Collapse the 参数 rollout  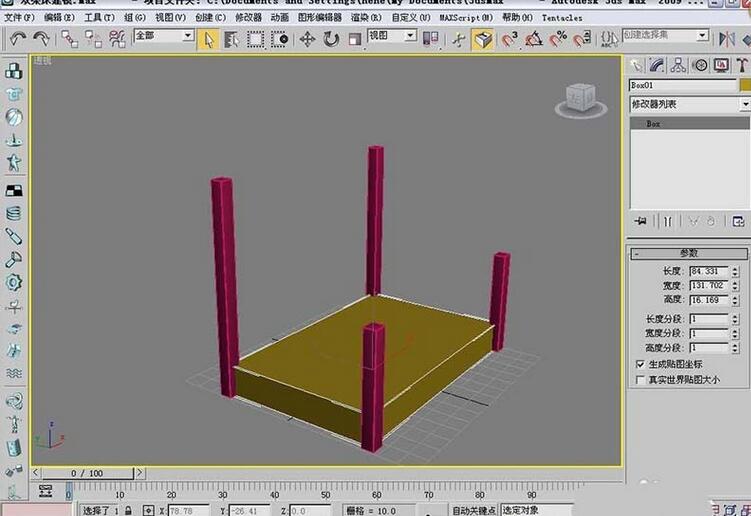click(689, 253)
